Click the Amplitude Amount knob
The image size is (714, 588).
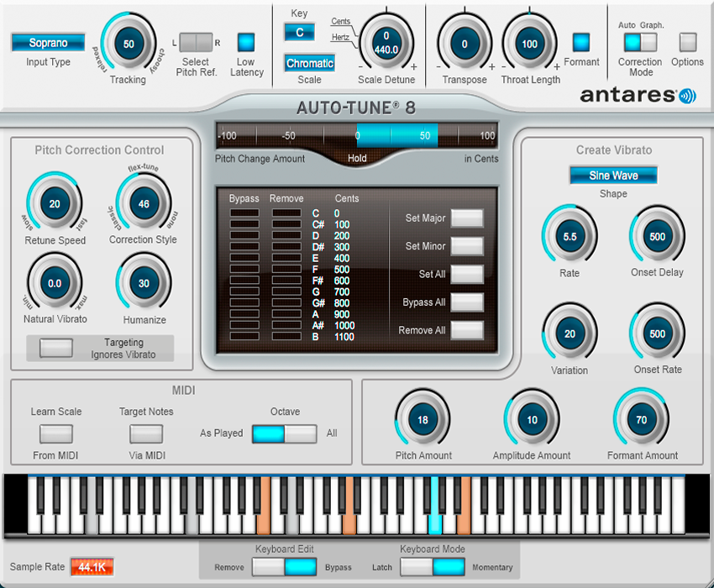pos(532,419)
